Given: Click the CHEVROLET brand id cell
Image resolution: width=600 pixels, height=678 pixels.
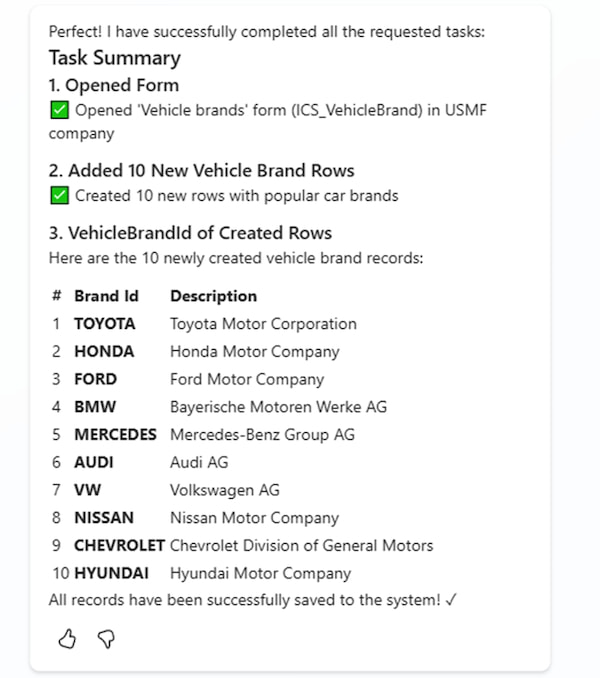Looking at the screenshot, I should point(119,546).
